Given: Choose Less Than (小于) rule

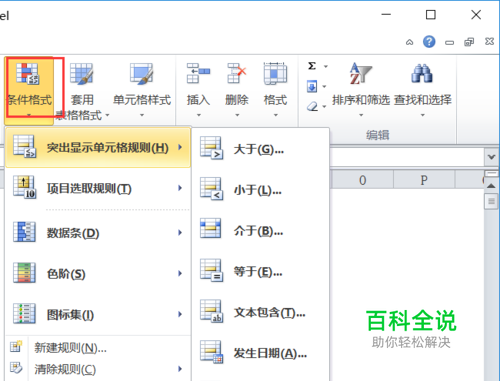Looking at the screenshot, I should [x=261, y=190].
